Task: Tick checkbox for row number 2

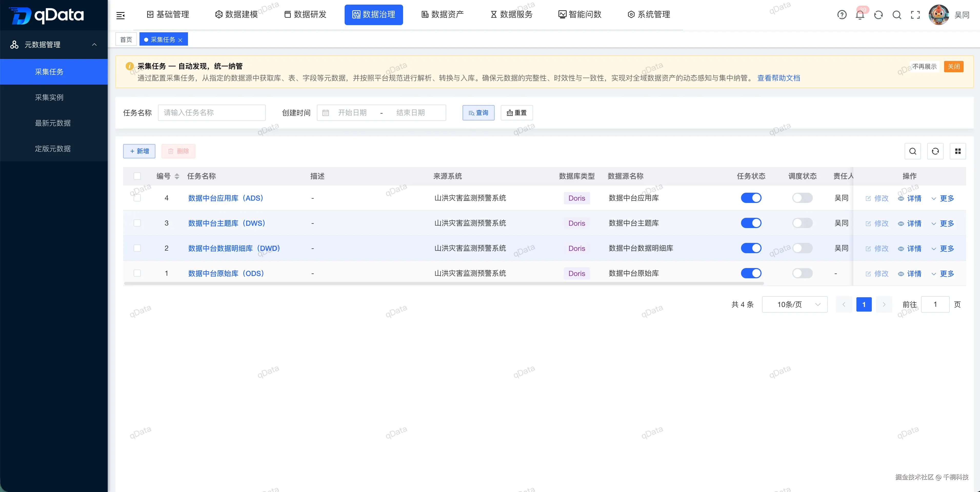Action: tap(137, 248)
